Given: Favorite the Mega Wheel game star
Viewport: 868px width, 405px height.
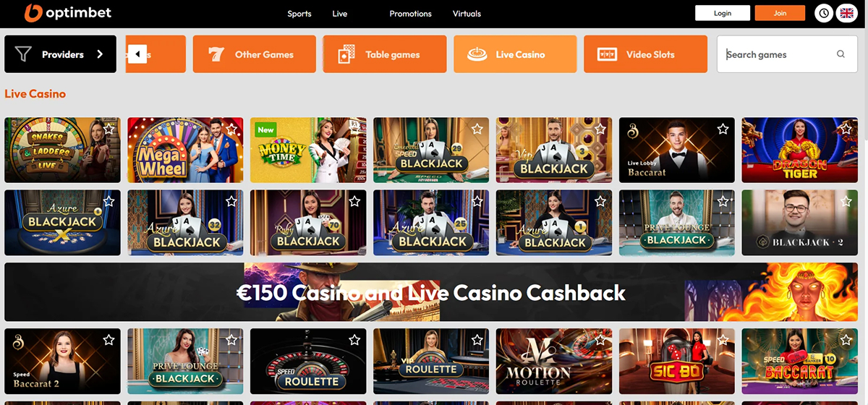Looking at the screenshot, I should click(231, 129).
